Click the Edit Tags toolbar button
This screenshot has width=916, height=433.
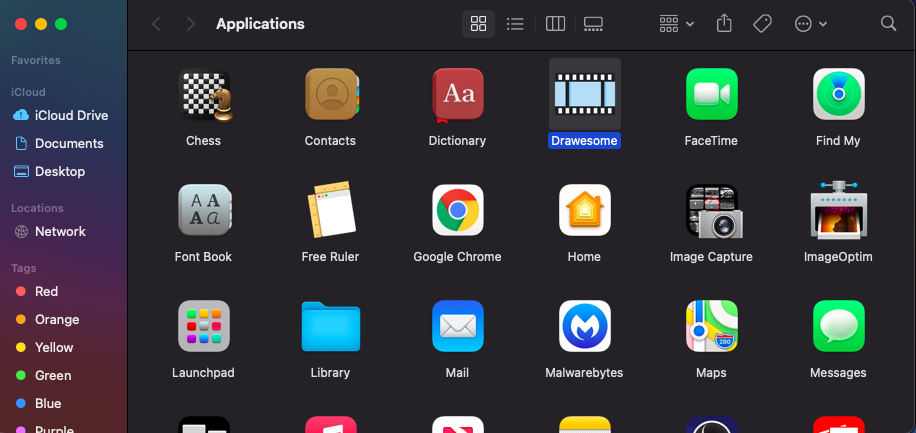pyautogui.click(x=762, y=24)
